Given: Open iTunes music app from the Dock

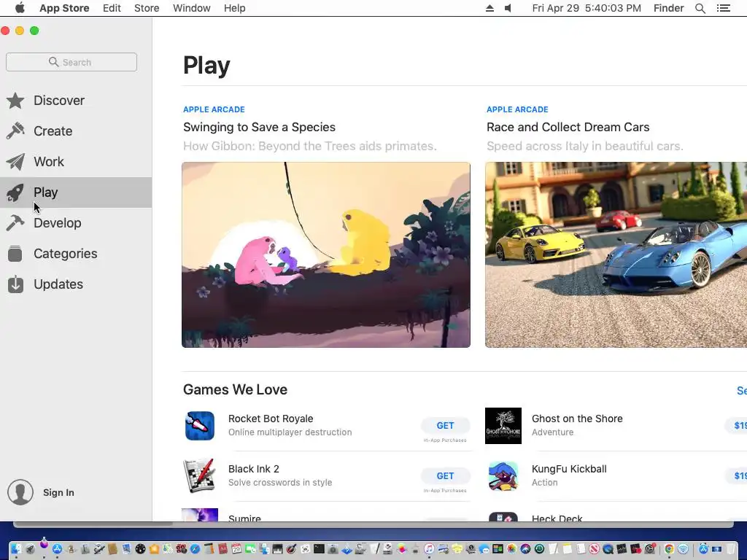Looking at the screenshot, I should [429, 549].
